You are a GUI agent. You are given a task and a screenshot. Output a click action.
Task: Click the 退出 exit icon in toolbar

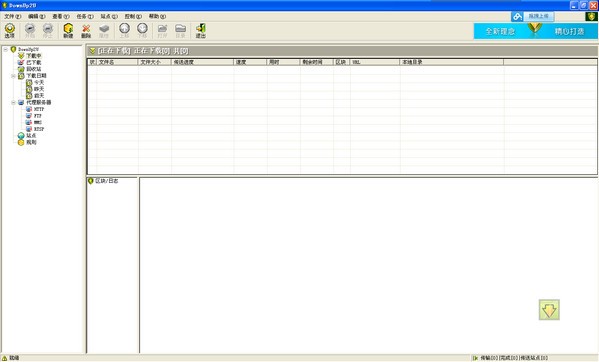201,31
